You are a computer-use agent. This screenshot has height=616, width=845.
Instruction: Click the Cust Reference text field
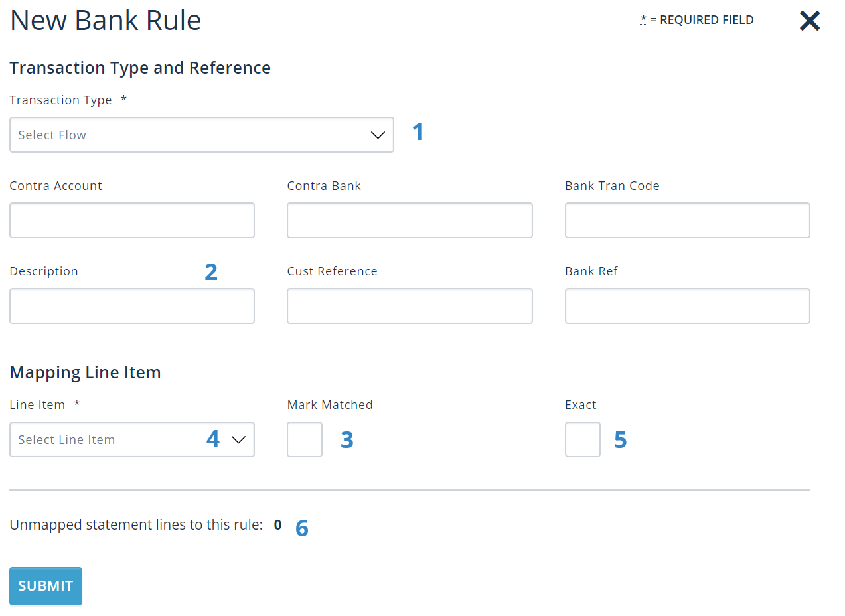(410, 306)
